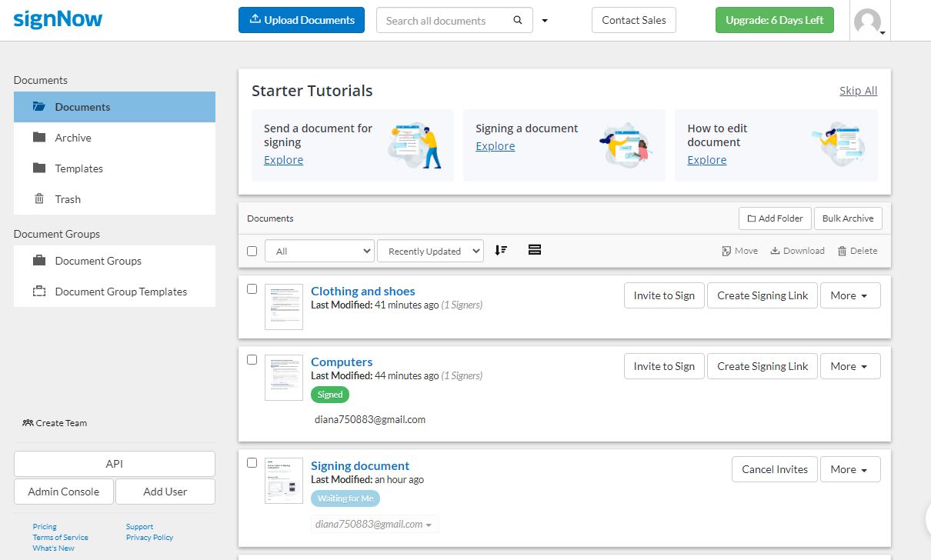Open the user avatar account menu
The height and width of the screenshot is (560, 931).
pyautogui.click(x=869, y=22)
